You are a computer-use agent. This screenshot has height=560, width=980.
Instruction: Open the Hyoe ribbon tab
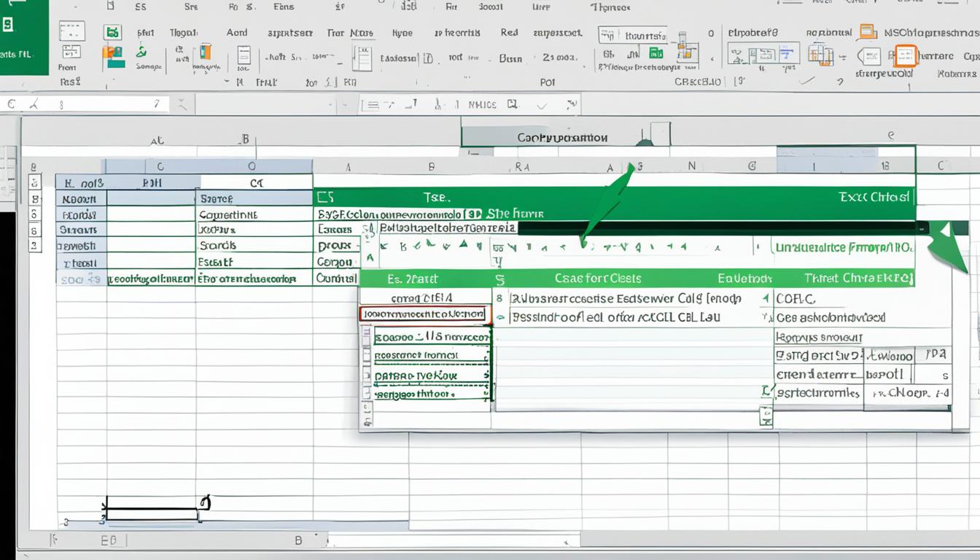click(x=402, y=33)
